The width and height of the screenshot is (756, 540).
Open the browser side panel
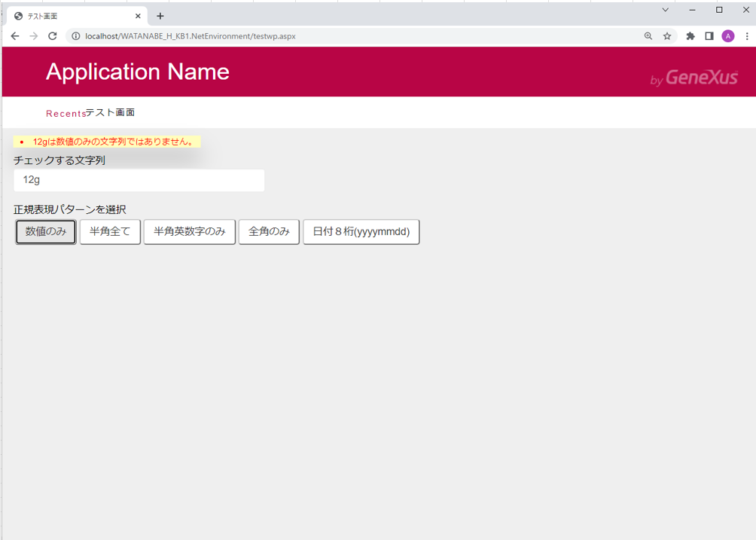click(709, 36)
